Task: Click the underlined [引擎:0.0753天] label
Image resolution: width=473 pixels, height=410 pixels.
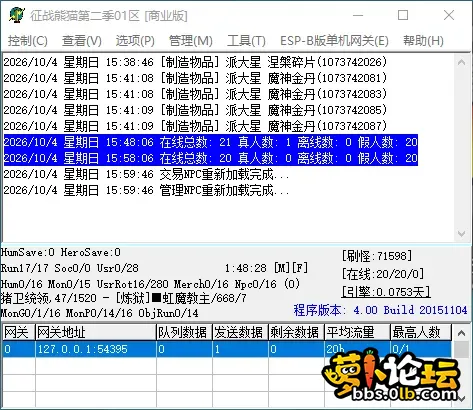Action: [x=386, y=292]
